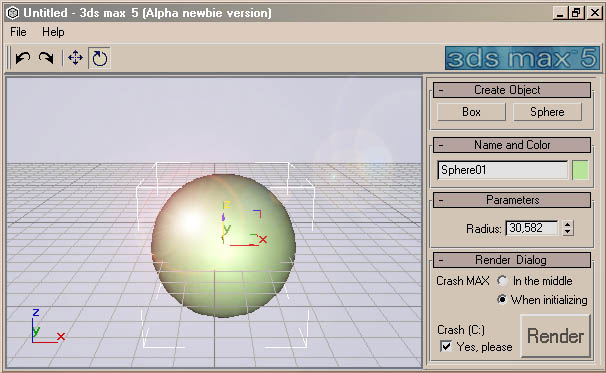Screen dimensions: 606x373
Task: Open the Help menu
Action: (x=53, y=32)
